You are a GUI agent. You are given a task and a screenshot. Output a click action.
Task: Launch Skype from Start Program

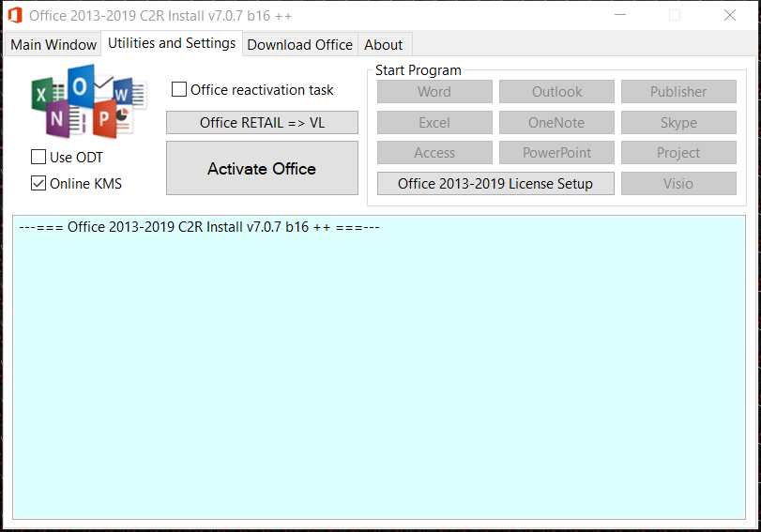pos(678,122)
